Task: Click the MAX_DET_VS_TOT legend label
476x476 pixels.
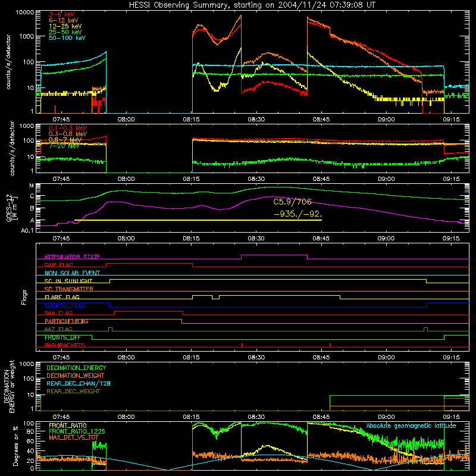Action: coord(74,437)
